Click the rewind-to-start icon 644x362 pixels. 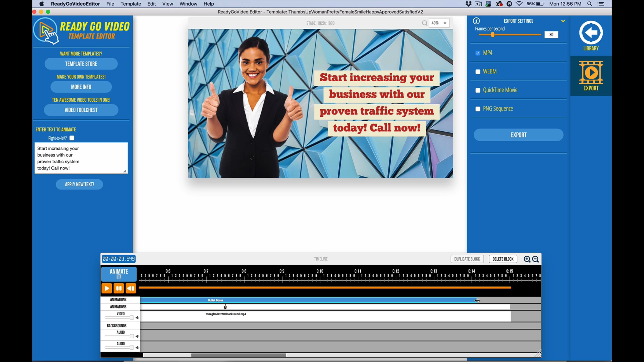coord(131,289)
